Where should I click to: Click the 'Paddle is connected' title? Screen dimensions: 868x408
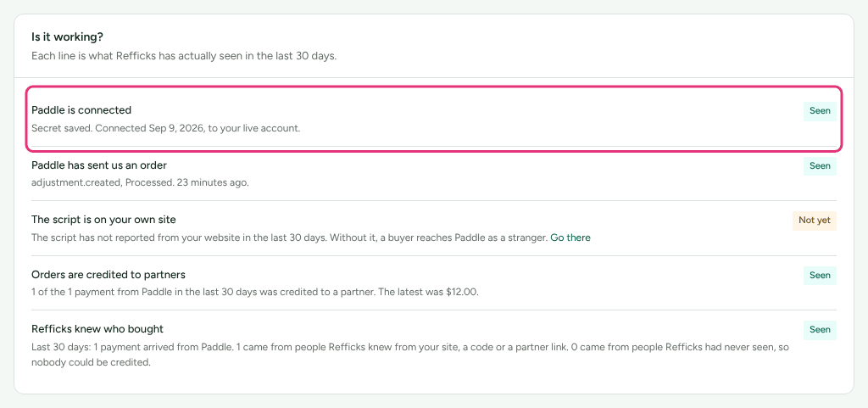(81, 110)
